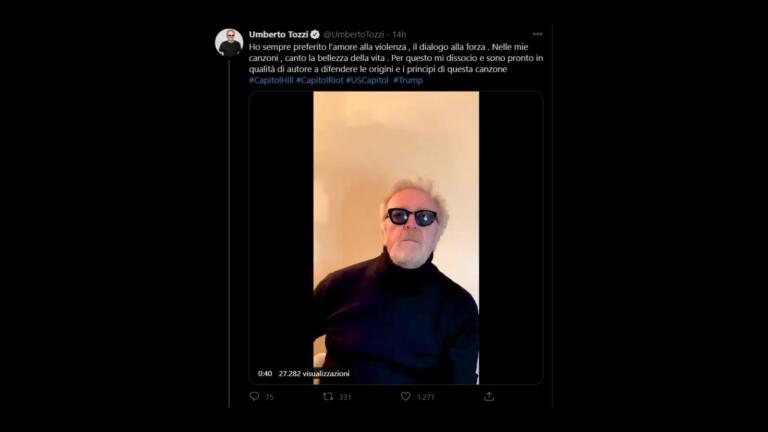Open the #Trump hashtag

pyautogui.click(x=408, y=80)
